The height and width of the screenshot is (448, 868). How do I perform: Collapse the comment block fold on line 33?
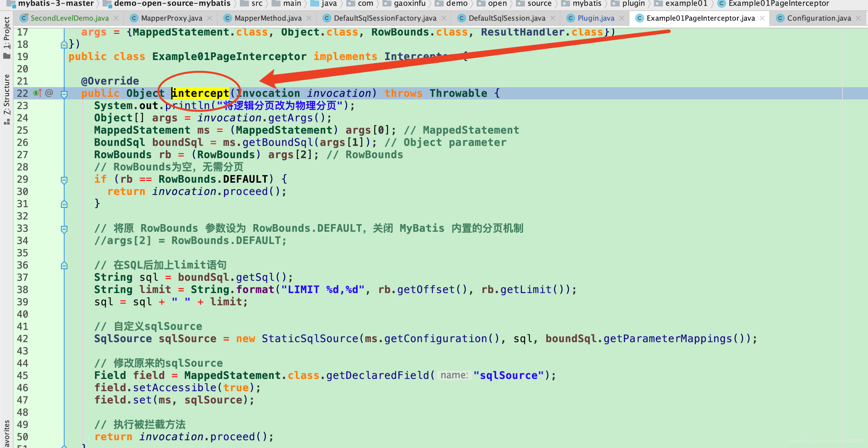point(64,229)
